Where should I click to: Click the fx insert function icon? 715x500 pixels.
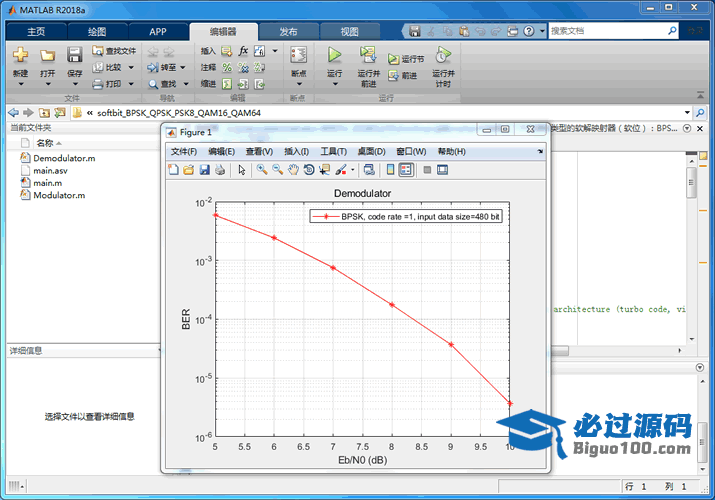click(x=243, y=51)
